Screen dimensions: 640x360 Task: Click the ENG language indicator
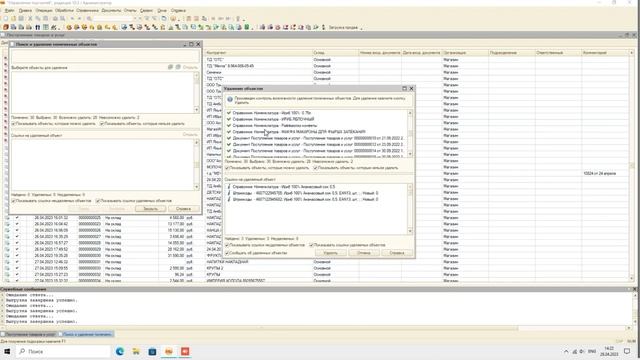592,351
